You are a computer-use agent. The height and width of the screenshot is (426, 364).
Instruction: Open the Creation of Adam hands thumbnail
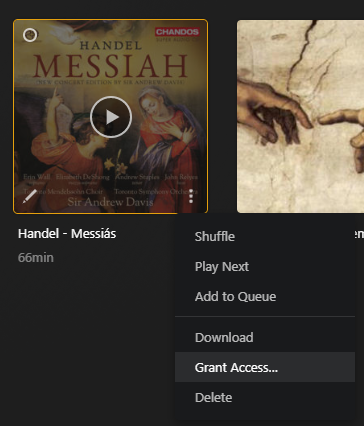tap(300, 116)
